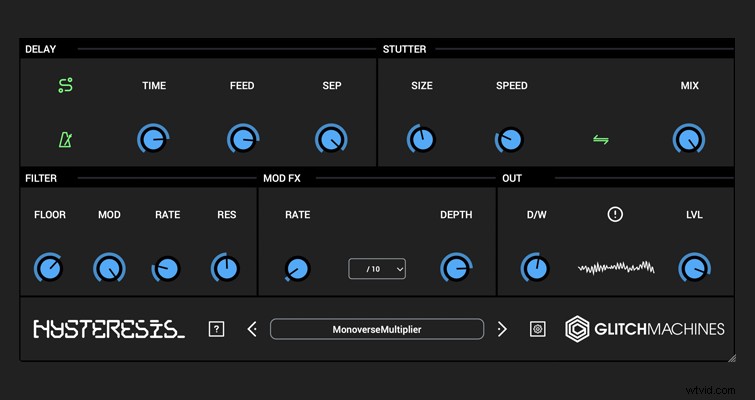Click the panic exclamation mark icon

(615, 214)
